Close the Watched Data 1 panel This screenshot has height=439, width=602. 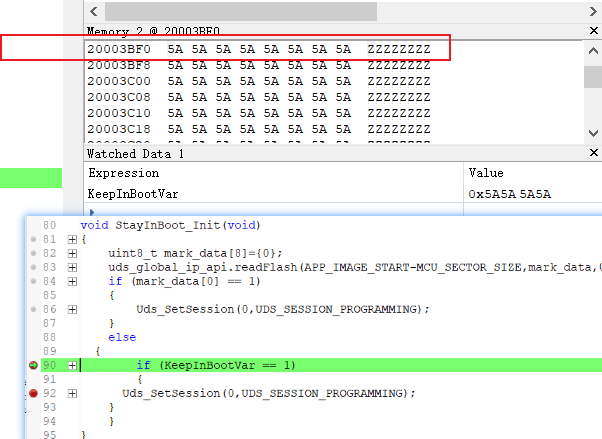[594, 153]
